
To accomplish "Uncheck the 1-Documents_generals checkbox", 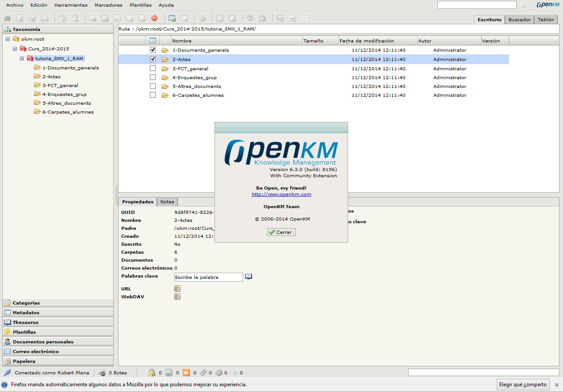I will coord(153,50).
